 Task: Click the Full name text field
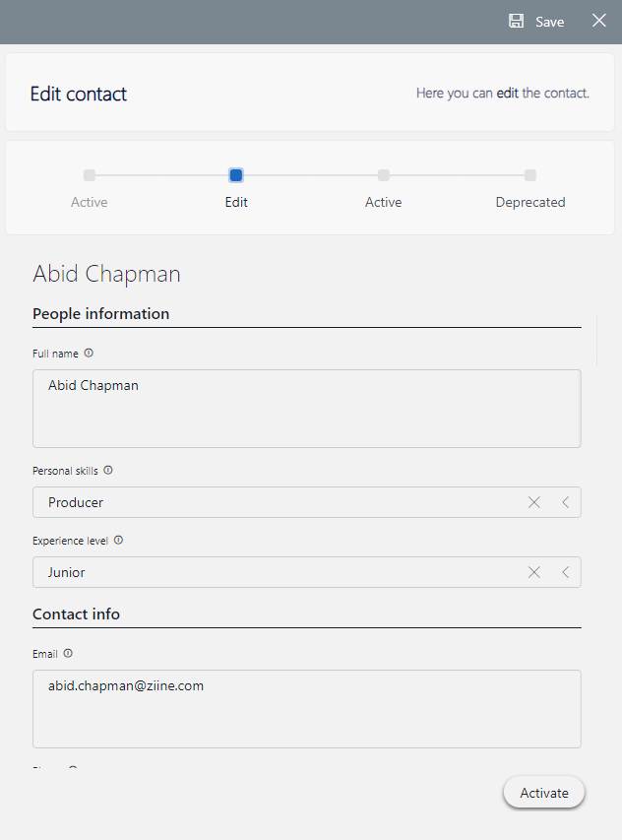307,409
